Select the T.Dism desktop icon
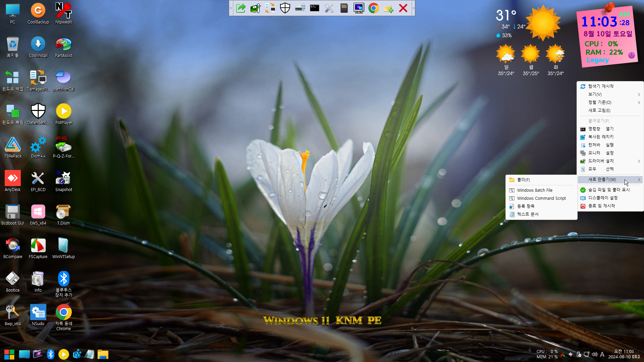This screenshot has height=362, width=644. tap(63, 215)
